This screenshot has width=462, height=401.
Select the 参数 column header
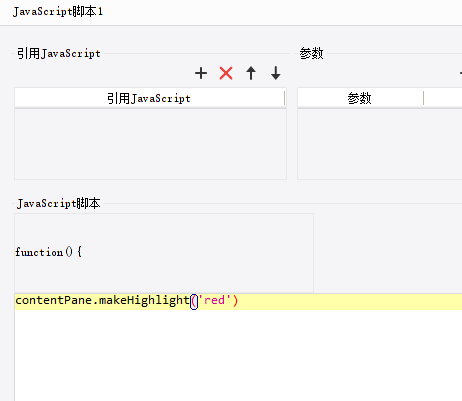(360, 98)
